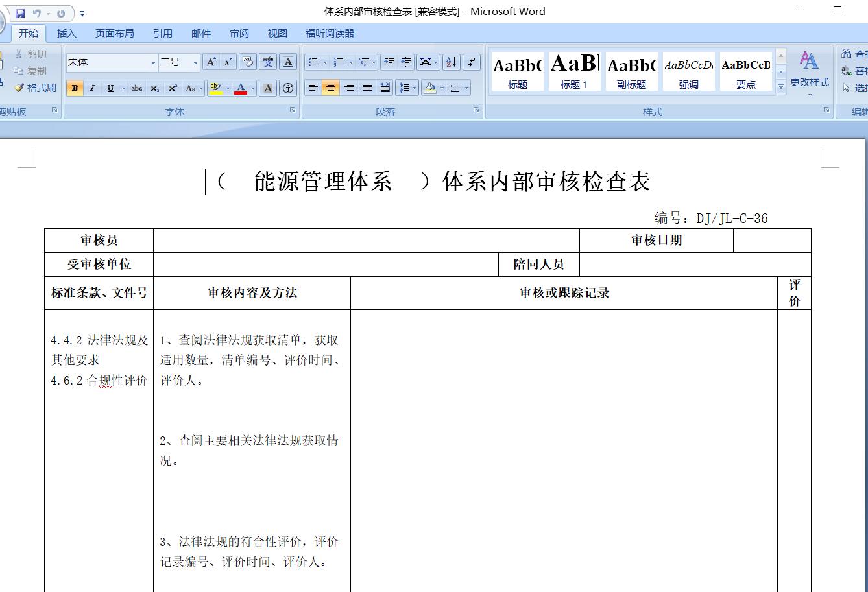
Task: Click the distributed alignment icon
Action: point(385,88)
